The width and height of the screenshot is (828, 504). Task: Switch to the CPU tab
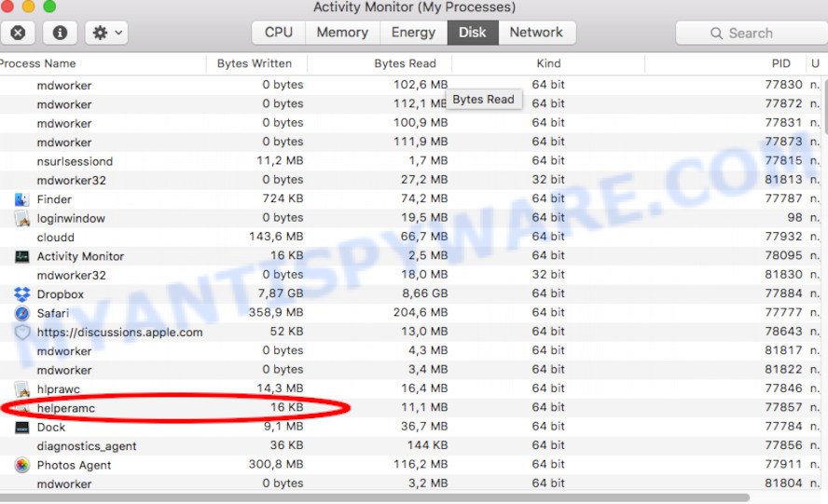coord(278,33)
